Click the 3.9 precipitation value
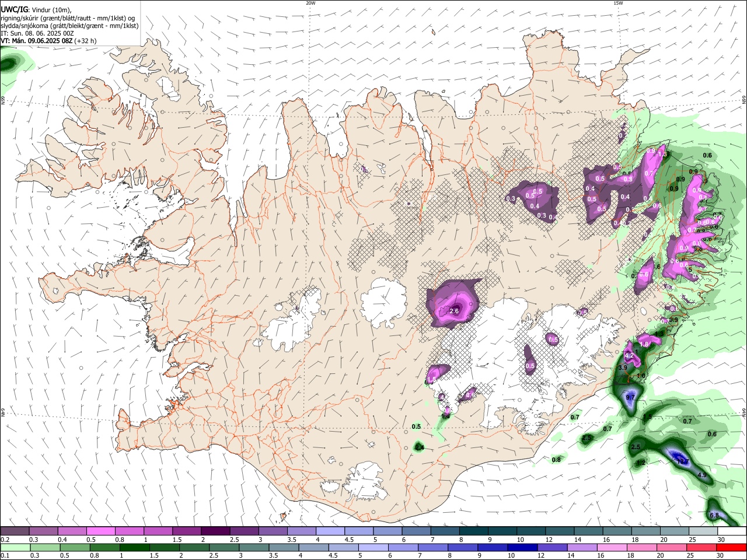 coord(622,367)
